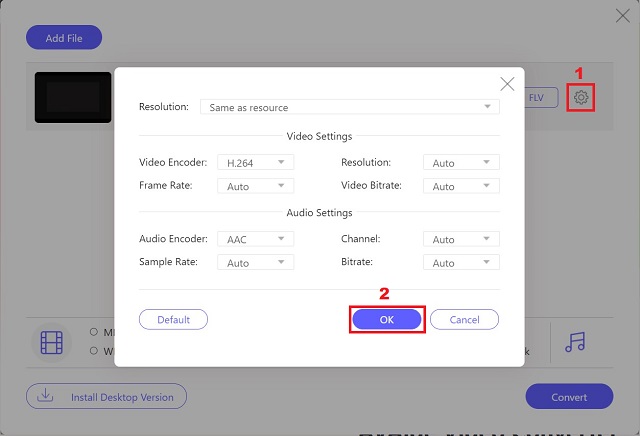Image resolution: width=640 pixels, height=436 pixels.
Task: Open the Audio Encoder AAC dropdown
Action: point(256,239)
